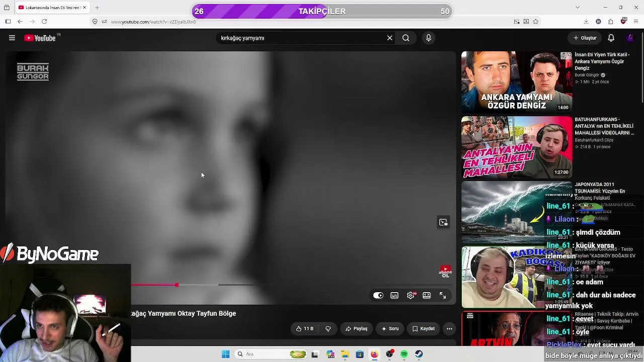The image size is (644, 362).
Task: Open video player settings gear
Action: point(411,296)
